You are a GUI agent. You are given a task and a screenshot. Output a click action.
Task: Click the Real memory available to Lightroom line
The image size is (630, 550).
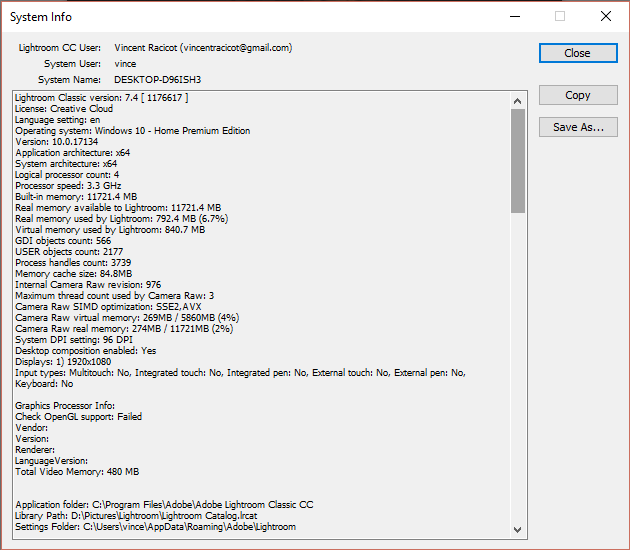click(x=118, y=208)
